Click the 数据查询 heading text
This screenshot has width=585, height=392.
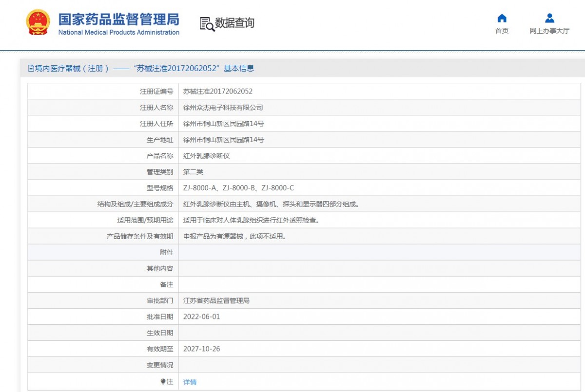pos(234,23)
